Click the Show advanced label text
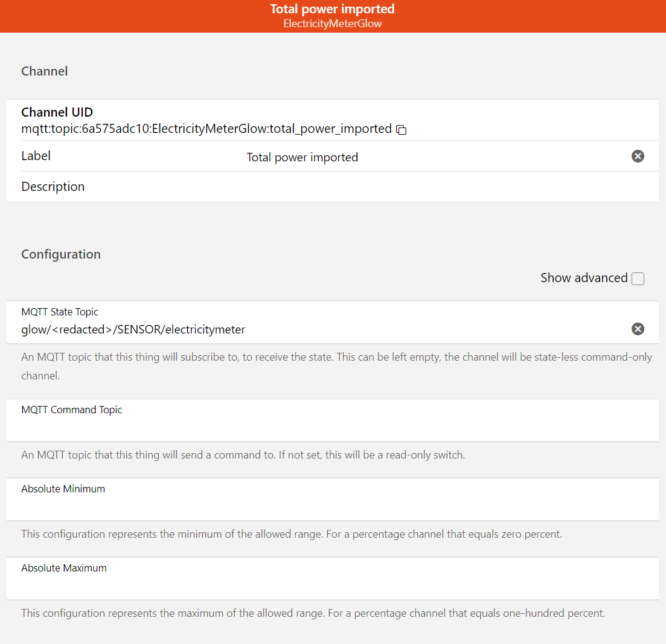This screenshot has height=644, width=666. click(584, 278)
